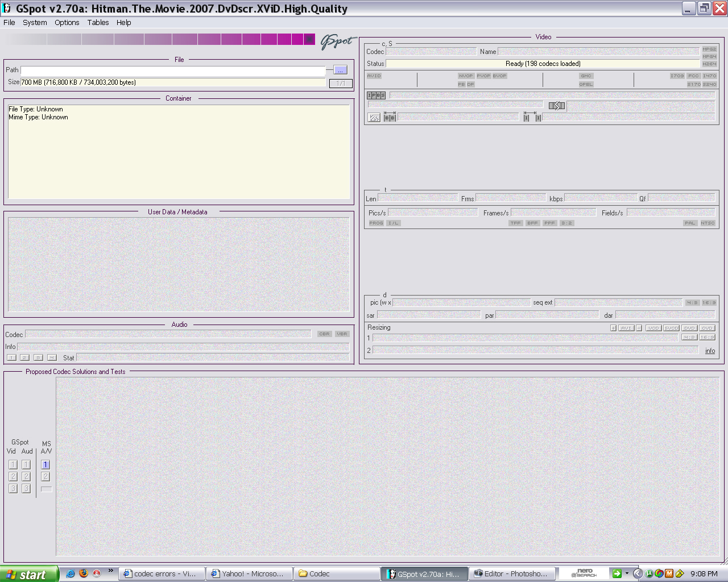Click the SVCD resizing preset
Image resolution: width=728 pixels, height=582 pixels.
671,328
